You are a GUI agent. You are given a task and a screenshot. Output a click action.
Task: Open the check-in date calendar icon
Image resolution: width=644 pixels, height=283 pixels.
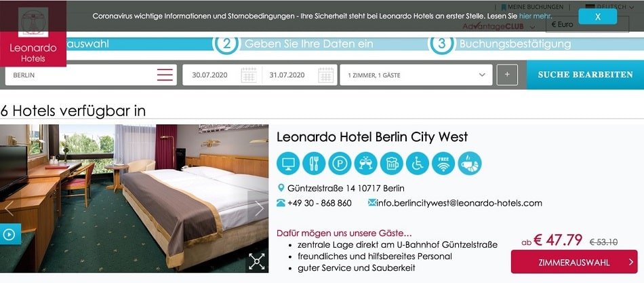tap(249, 75)
